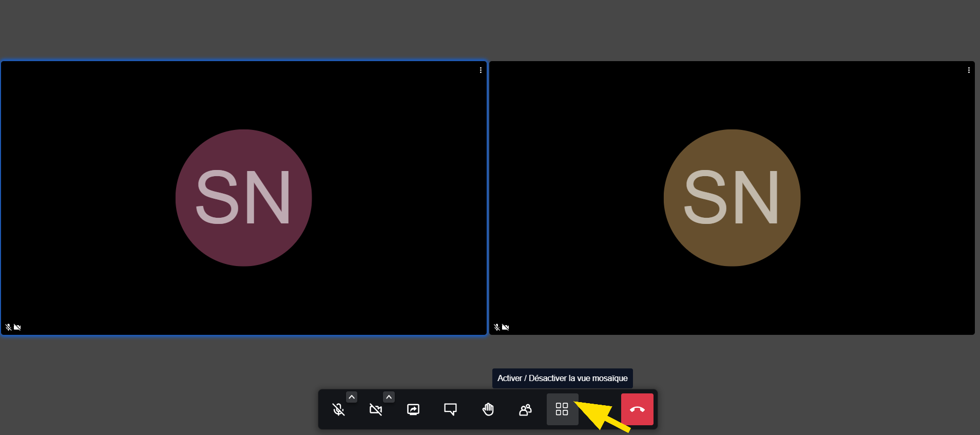The height and width of the screenshot is (435, 980).
Task: Click the muted microphone indicator on the left tile
Action: (x=9, y=327)
